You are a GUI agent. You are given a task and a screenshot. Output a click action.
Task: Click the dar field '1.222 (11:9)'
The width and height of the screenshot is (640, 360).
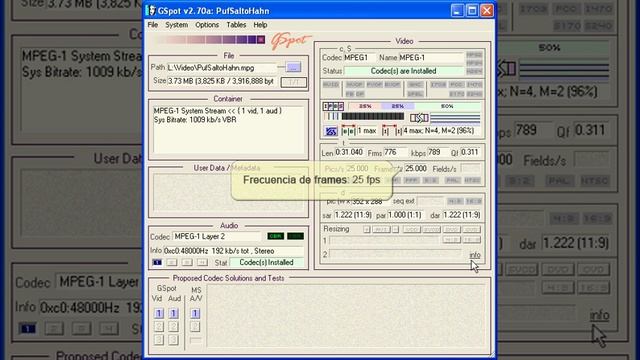[461, 215]
